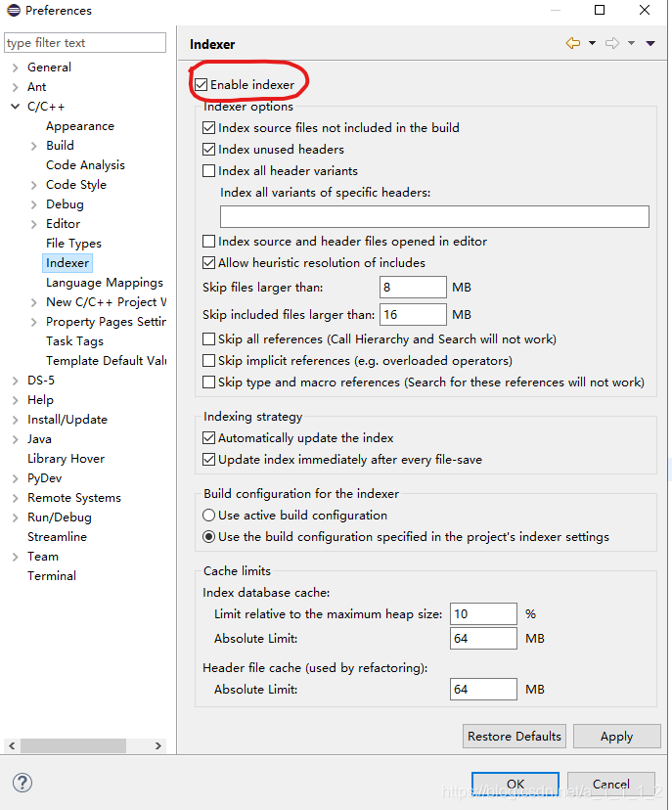This screenshot has height=810, width=672.
Task: Enable Skip all references checkbox
Action: 208,339
